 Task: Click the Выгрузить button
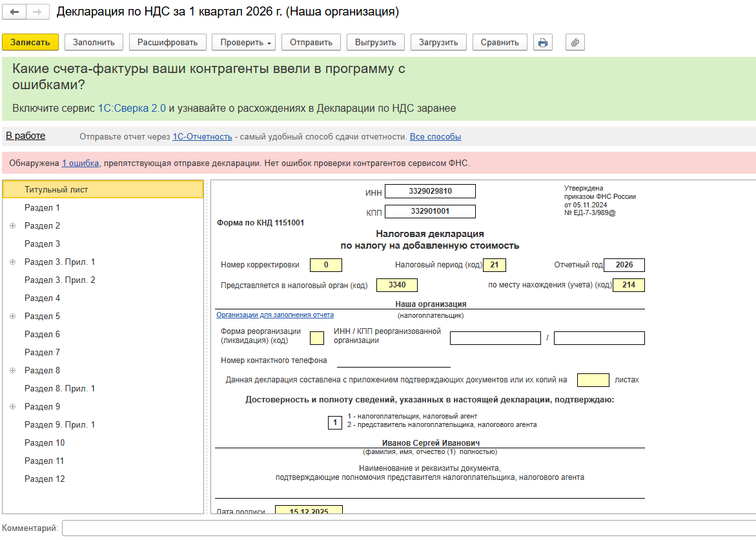376,43
